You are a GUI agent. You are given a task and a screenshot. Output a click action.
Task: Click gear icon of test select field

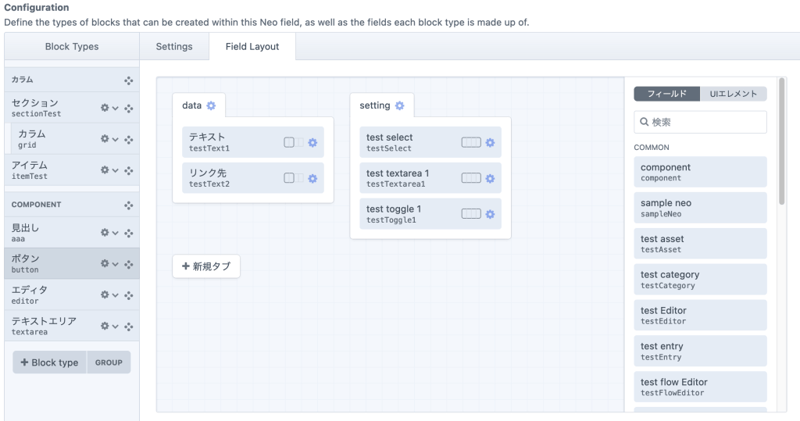(x=490, y=143)
